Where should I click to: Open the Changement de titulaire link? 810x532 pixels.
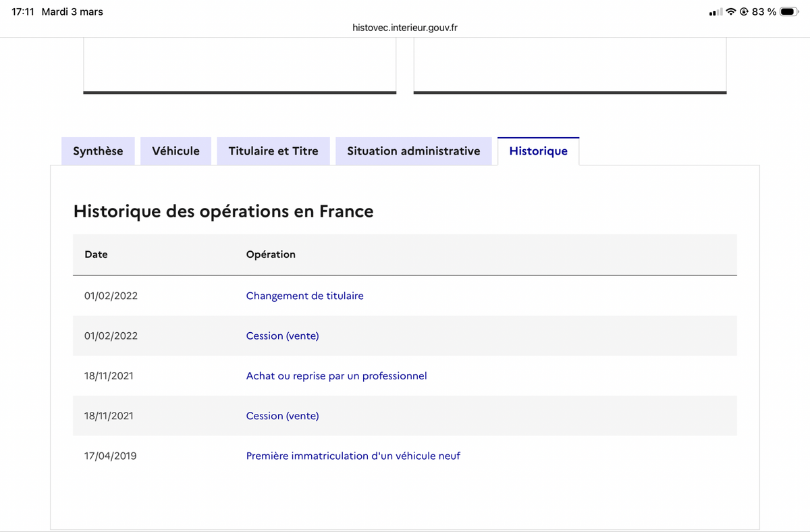tap(304, 296)
